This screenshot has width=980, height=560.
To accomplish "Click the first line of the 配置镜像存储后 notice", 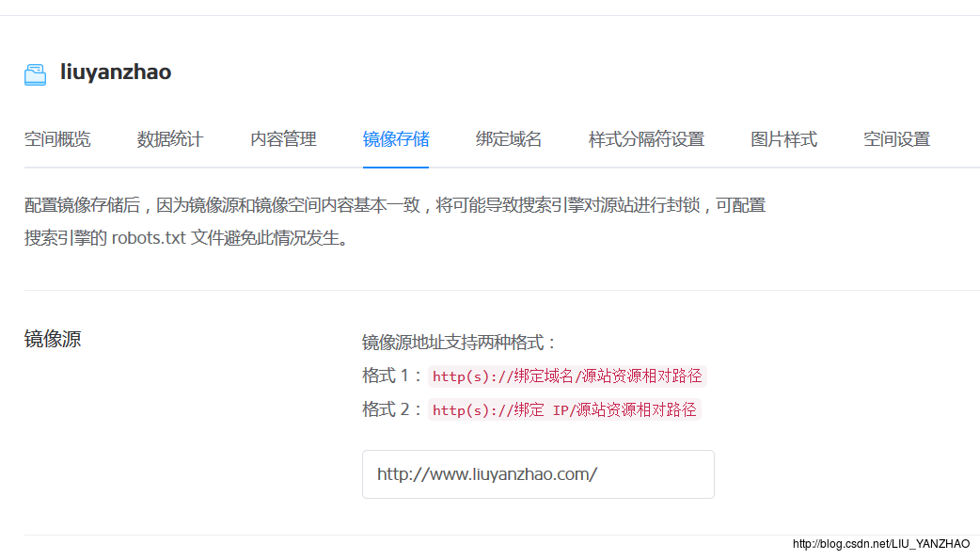I will [395, 205].
